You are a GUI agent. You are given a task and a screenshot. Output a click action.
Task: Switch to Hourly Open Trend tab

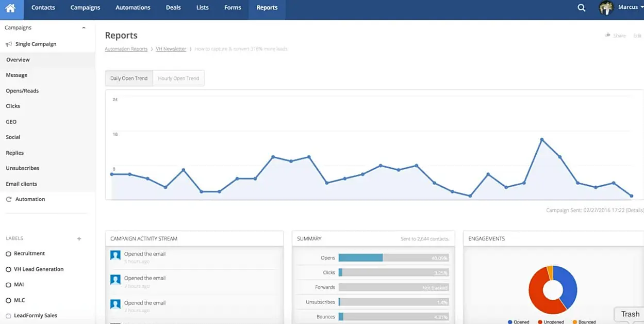point(178,78)
